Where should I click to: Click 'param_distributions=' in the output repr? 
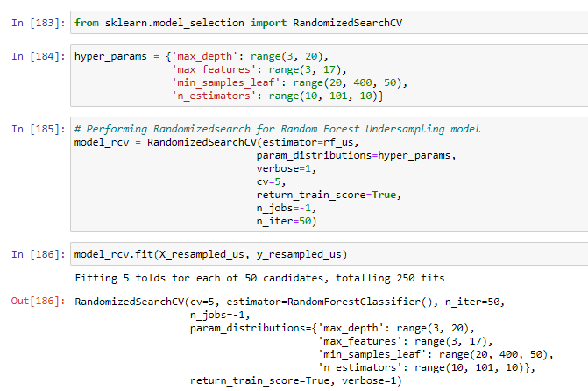pyautogui.click(x=251, y=328)
